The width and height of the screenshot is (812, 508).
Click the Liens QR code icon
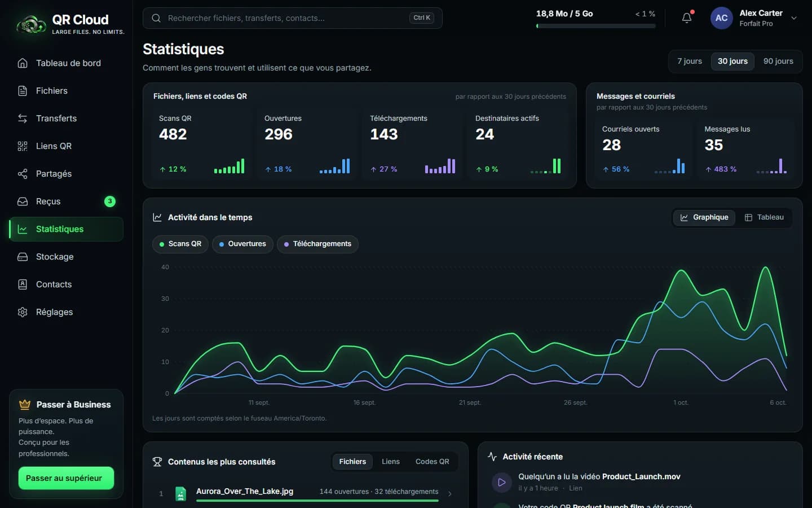(23, 146)
